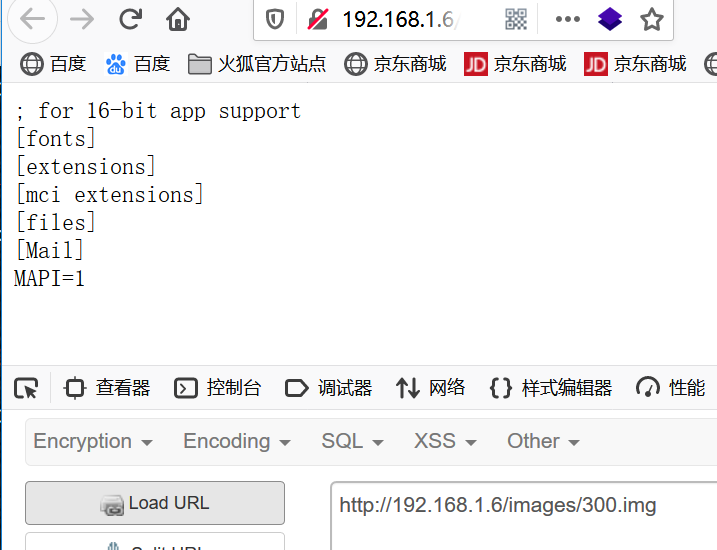Click the insecure connection padlock icon
Screen dimensions: 717x550
[x=317, y=19]
